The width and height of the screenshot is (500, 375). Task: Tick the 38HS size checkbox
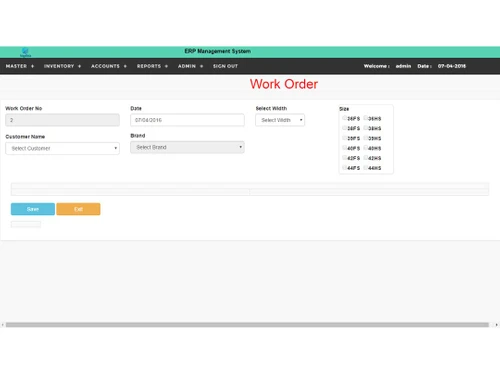click(x=366, y=128)
